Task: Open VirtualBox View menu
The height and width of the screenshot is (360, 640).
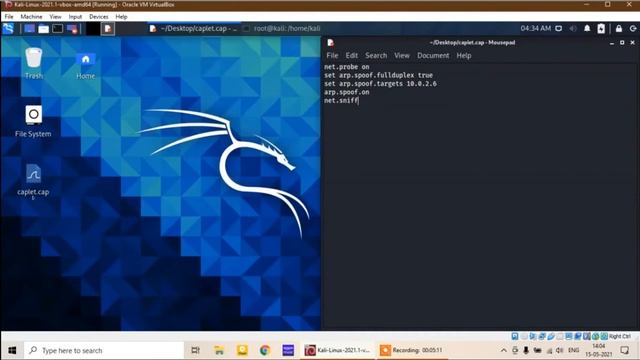Action: (56, 17)
